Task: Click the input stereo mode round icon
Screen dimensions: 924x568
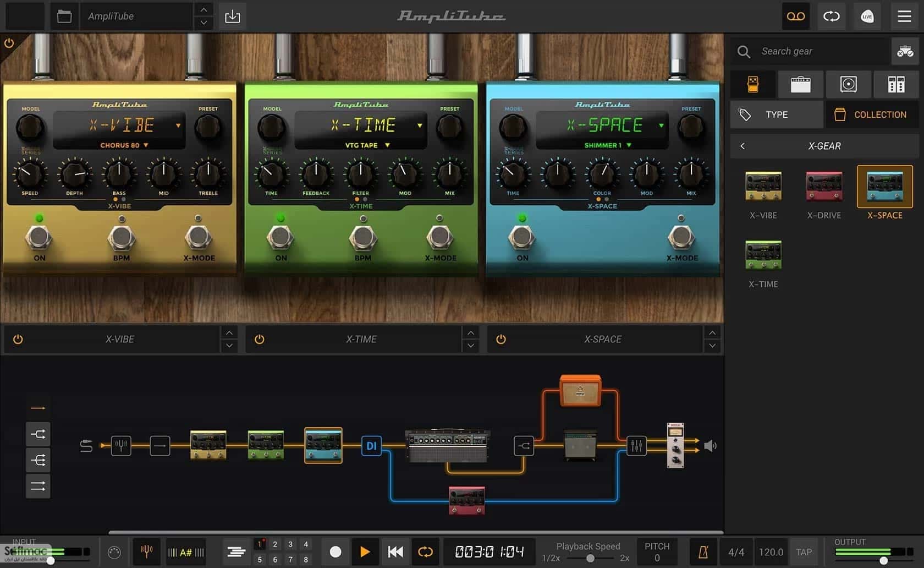Action: pyautogui.click(x=114, y=552)
